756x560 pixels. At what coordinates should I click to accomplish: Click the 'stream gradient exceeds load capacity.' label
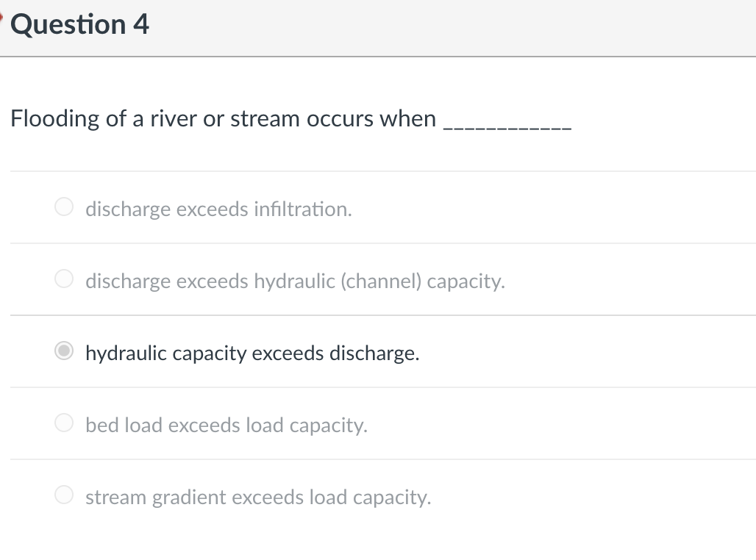(258, 498)
